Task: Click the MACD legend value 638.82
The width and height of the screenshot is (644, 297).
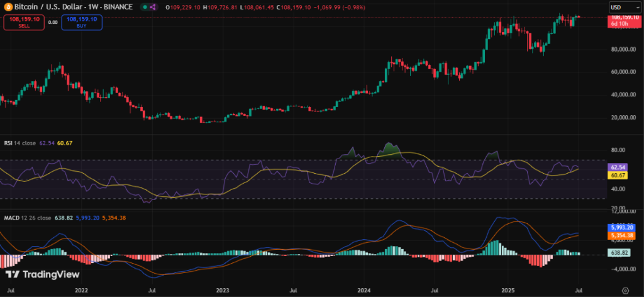Action: click(64, 218)
